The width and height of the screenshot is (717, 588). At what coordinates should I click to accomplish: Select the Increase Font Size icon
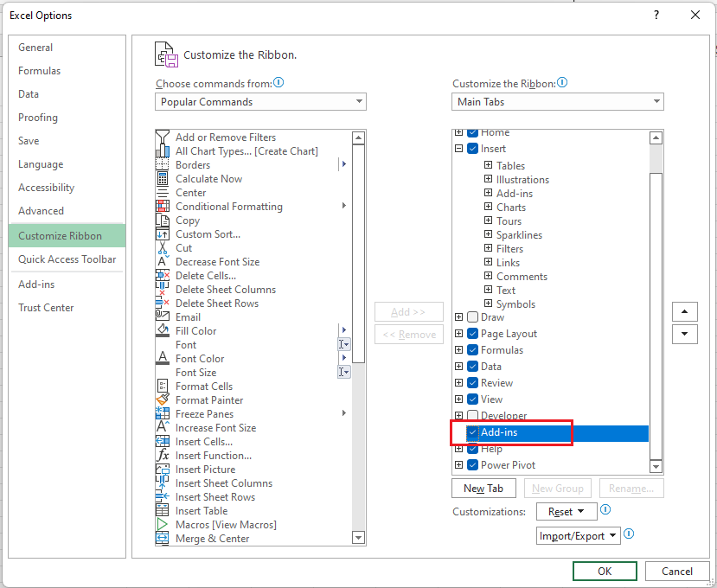pyautogui.click(x=163, y=427)
